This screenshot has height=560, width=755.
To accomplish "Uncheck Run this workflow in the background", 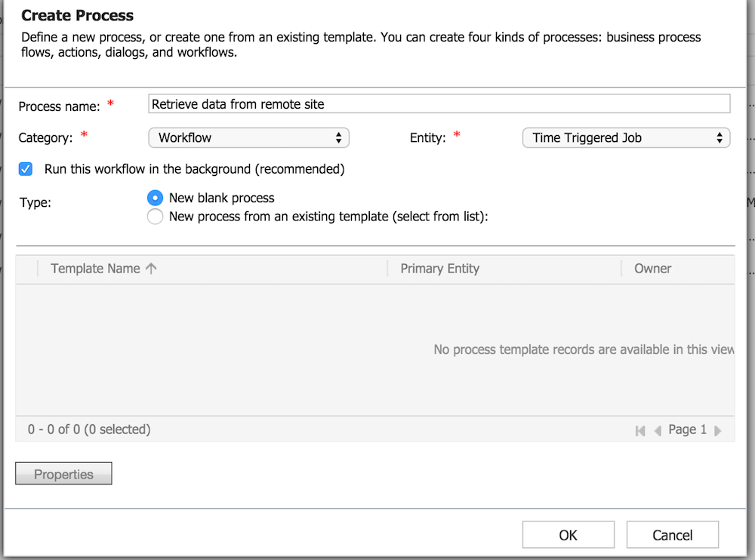I will [26, 169].
